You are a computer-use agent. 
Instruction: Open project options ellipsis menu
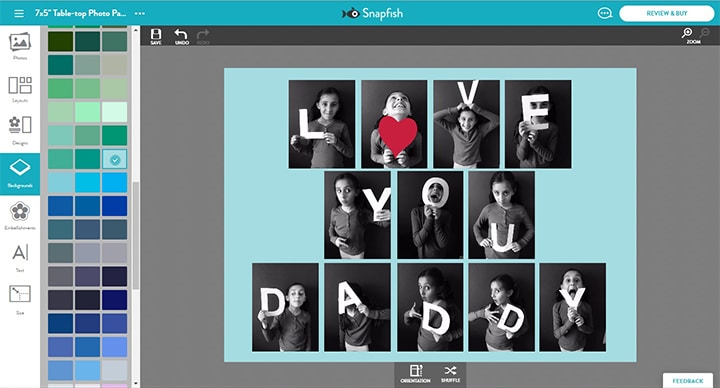click(140, 13)
